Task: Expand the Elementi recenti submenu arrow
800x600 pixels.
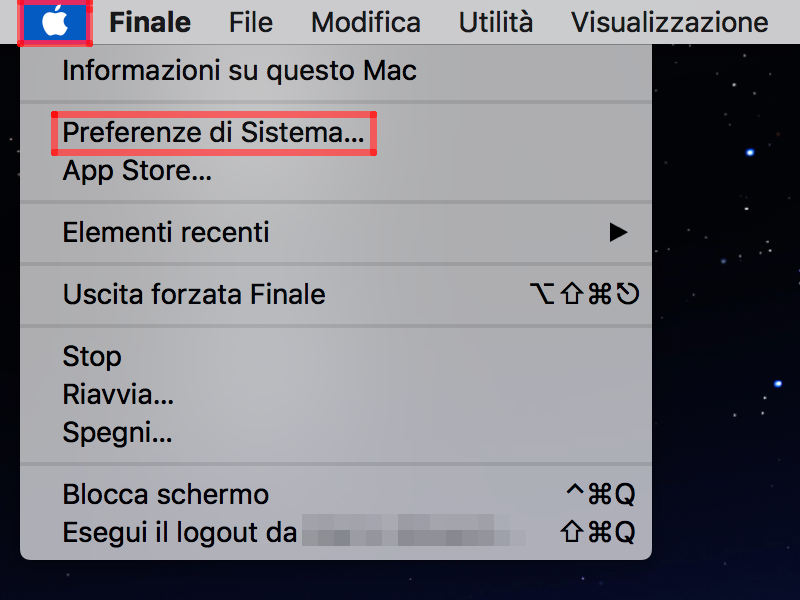Action: coord(618,233)
